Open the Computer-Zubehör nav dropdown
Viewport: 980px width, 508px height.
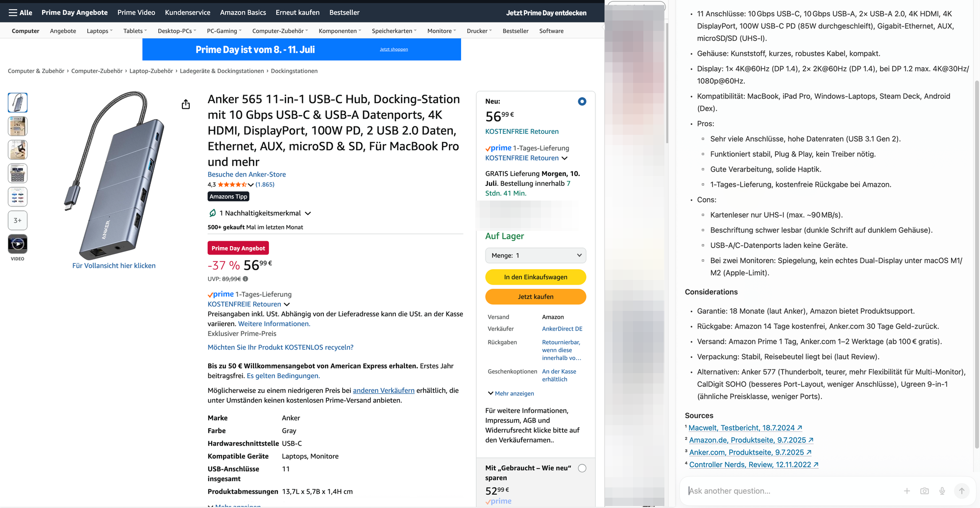pos(280,31)
